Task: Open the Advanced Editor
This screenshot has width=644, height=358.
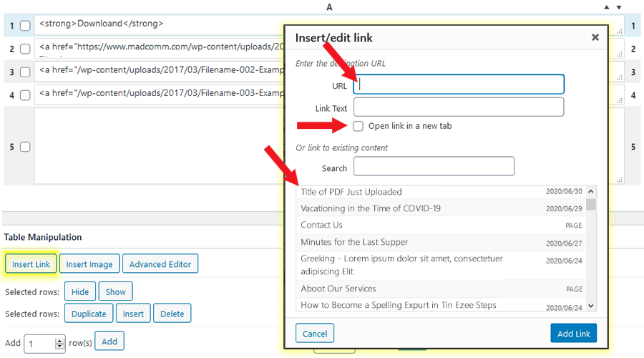Action: tap(160, 264)
